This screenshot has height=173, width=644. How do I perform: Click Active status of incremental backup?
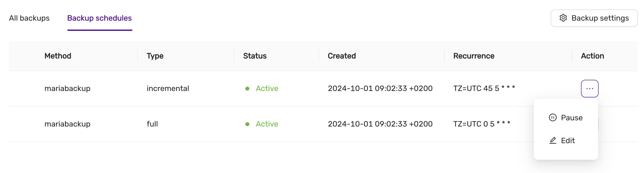267,88
